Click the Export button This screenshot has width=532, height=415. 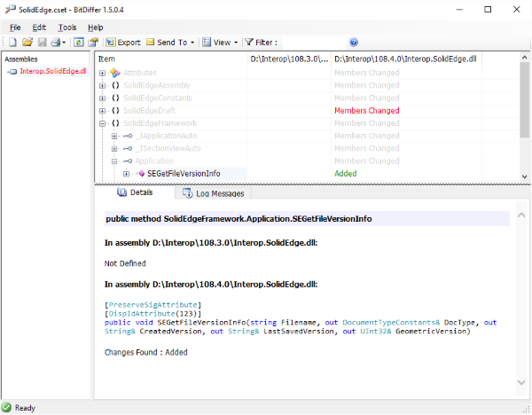click(x=123, y=43)
